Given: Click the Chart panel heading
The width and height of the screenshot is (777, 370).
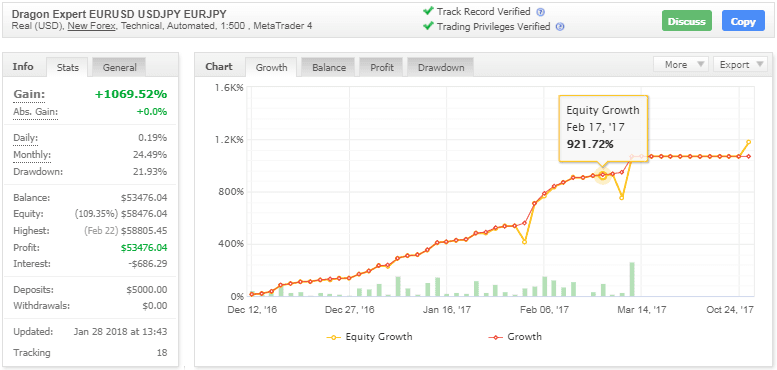Looking at the screenshot, I should (x=219, y=66).
